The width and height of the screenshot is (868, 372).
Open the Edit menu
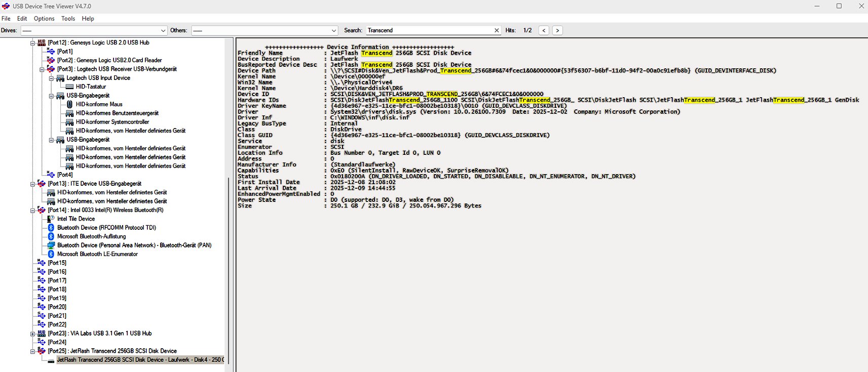[x=22, y=19]
